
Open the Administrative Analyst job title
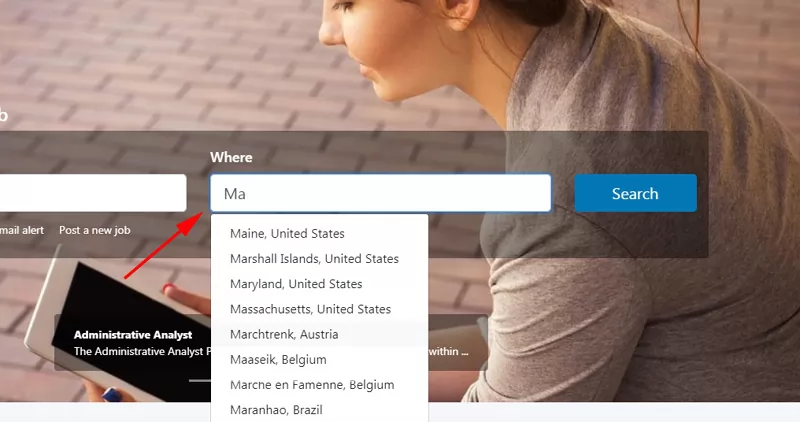pos(133,335)
